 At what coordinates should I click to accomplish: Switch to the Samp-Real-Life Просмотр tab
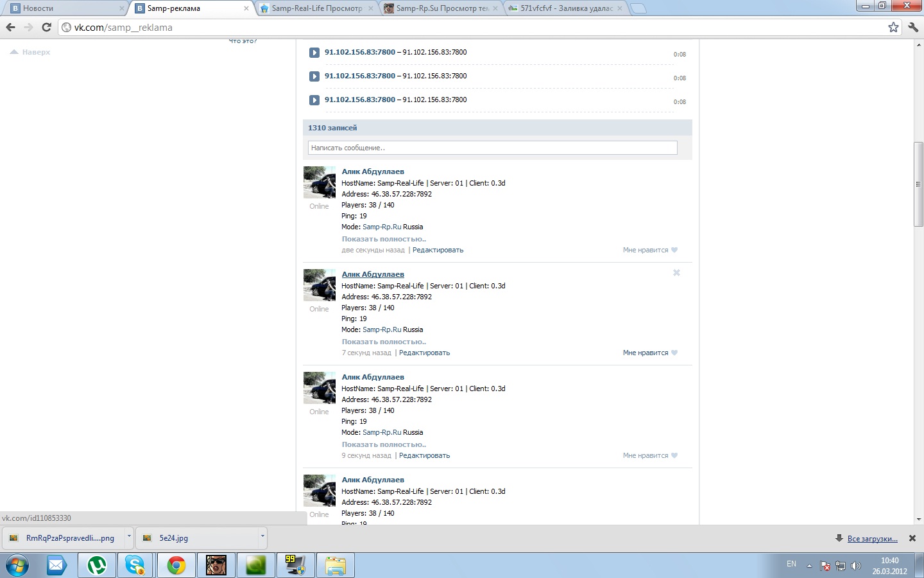click(x=316, y=8)
